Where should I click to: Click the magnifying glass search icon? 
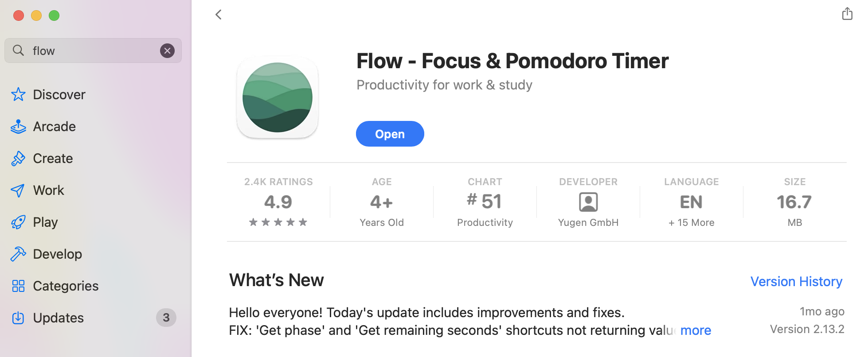click(x=18, y=50)
